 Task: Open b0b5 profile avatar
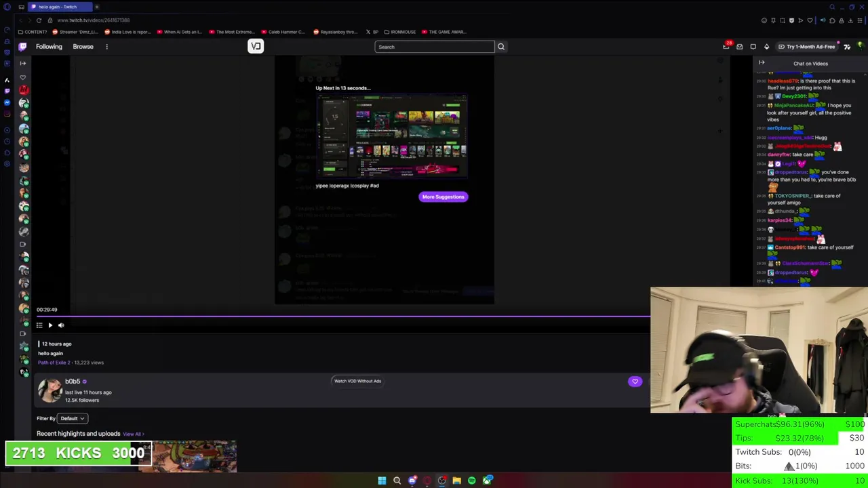point(50,390)
